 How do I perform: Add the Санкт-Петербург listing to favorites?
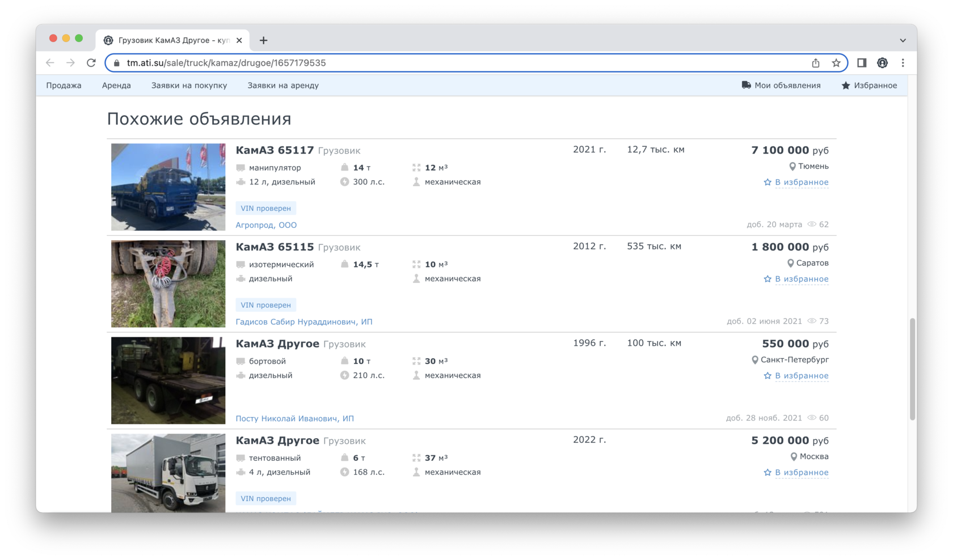796,376
